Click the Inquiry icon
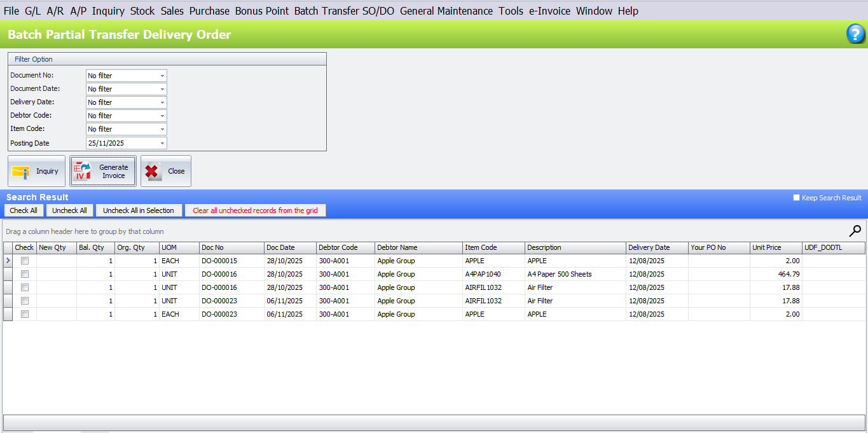 click(x=22, y=170)
